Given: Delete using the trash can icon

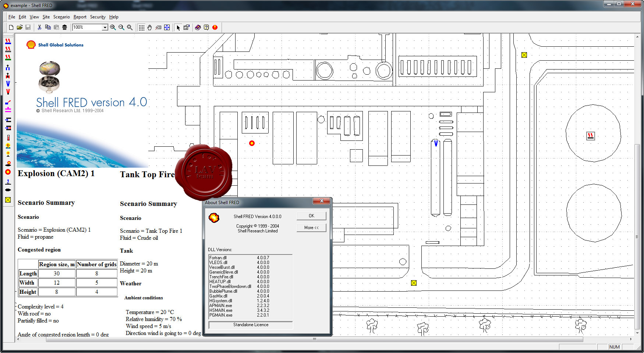Looking at the screenshot, I should (x=65, y=27).
